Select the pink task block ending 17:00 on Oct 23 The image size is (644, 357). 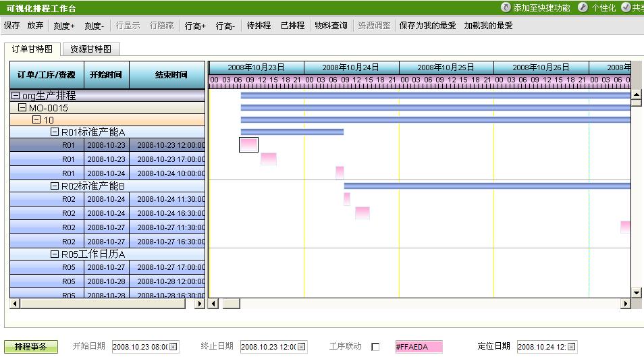point(269,159)
